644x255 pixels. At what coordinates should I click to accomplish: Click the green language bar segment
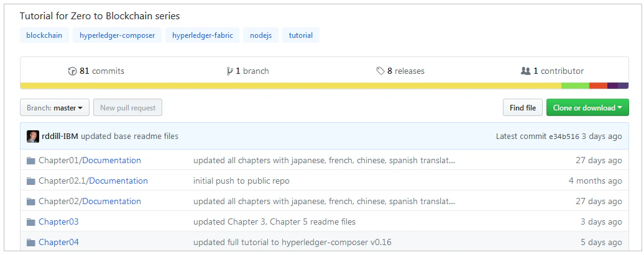576,86
